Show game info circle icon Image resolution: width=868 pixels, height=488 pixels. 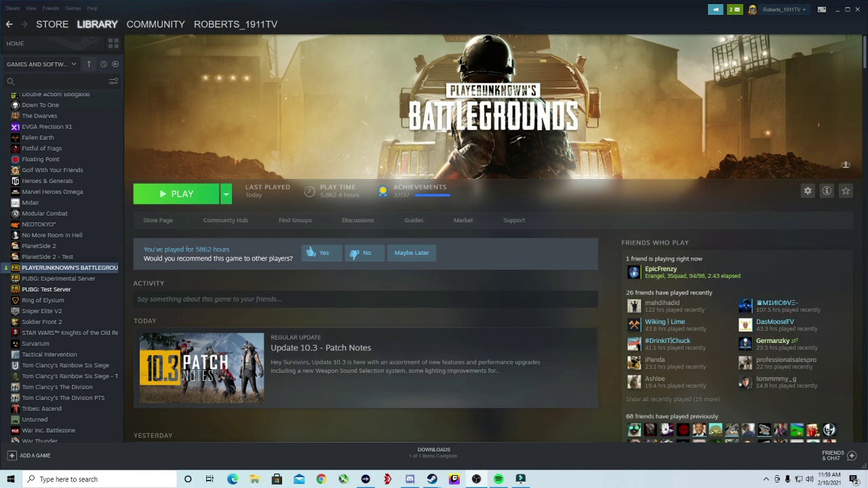(x=827, y=191)
